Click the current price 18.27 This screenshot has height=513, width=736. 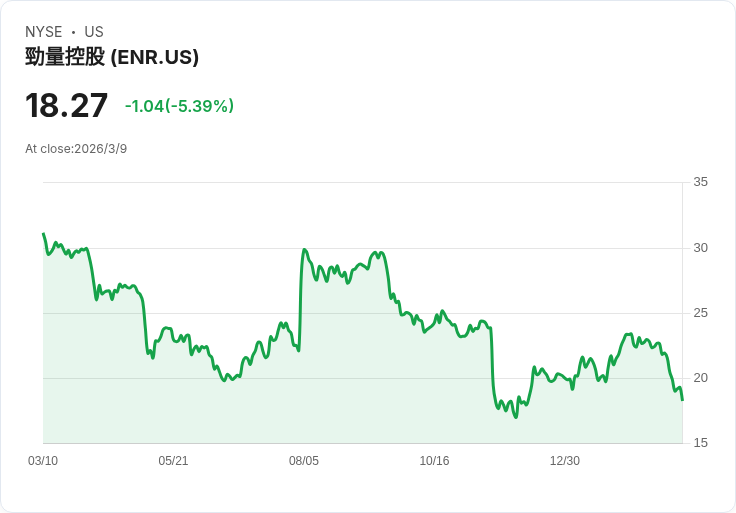click(x=66, y=105)
